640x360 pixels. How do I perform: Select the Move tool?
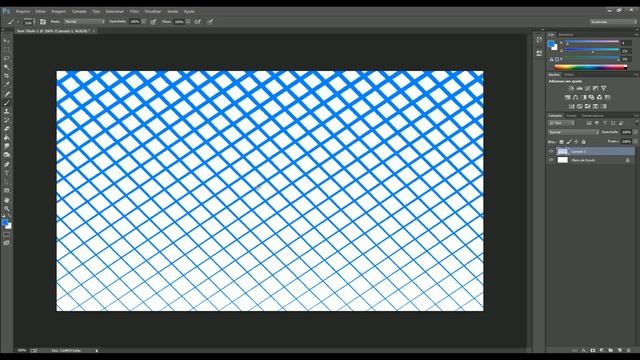click(x=7, y=40)
